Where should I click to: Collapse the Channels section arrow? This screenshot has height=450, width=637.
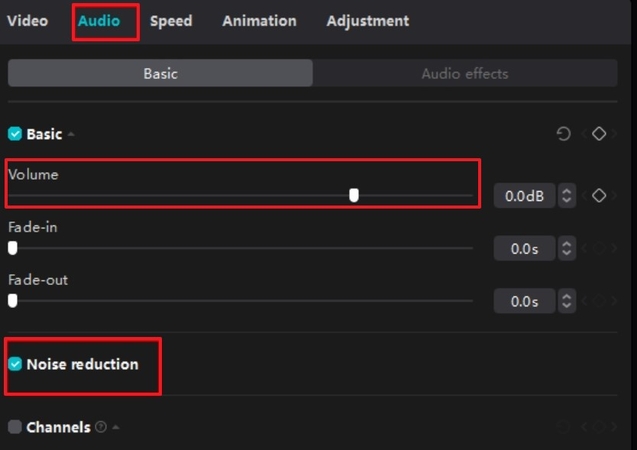pyautogui.click(x=116, y=427)
